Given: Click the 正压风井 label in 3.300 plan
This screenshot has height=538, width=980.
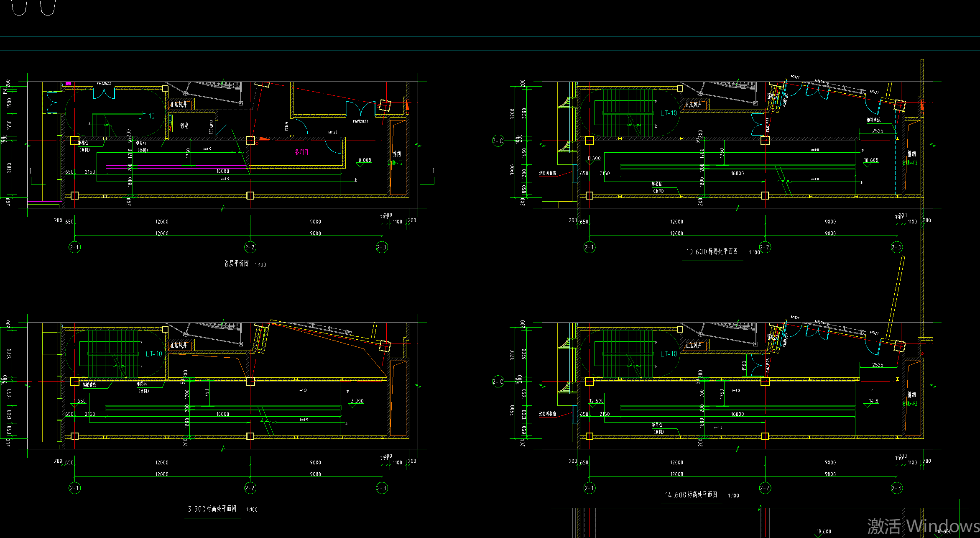Looking at the screenshot, I should click(x=179, y=345).
